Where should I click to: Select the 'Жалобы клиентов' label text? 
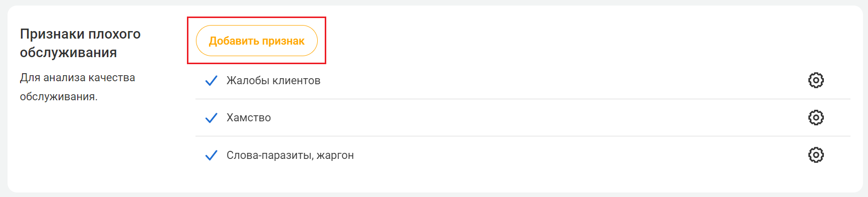point(273,81)
